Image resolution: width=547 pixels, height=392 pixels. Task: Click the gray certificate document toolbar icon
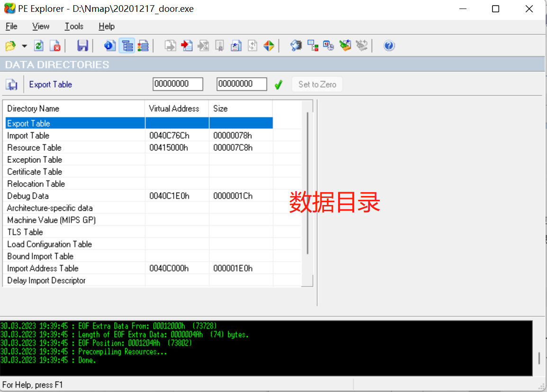(x=219, y=46)
